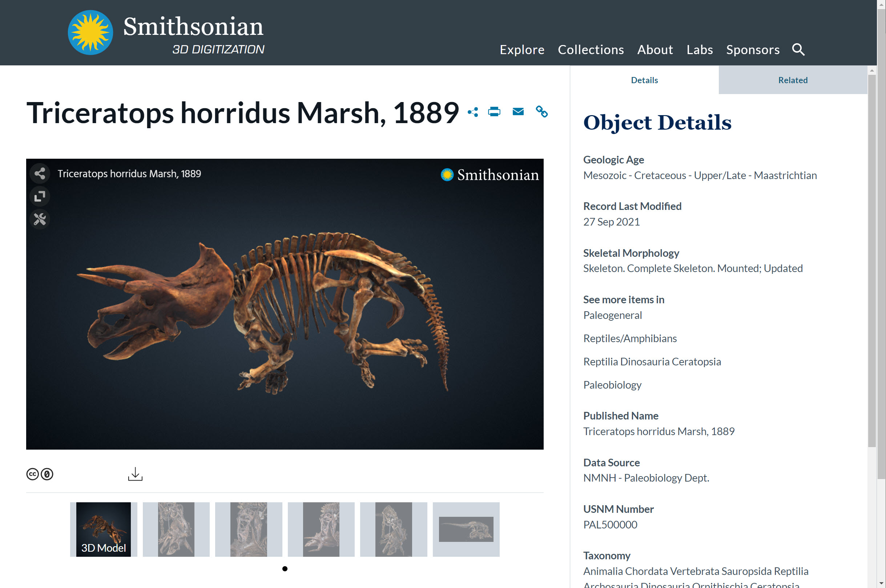This screenshot has width=886, height=588.
Task: Copy link using the chain icon
Action: tap(541, 112)
